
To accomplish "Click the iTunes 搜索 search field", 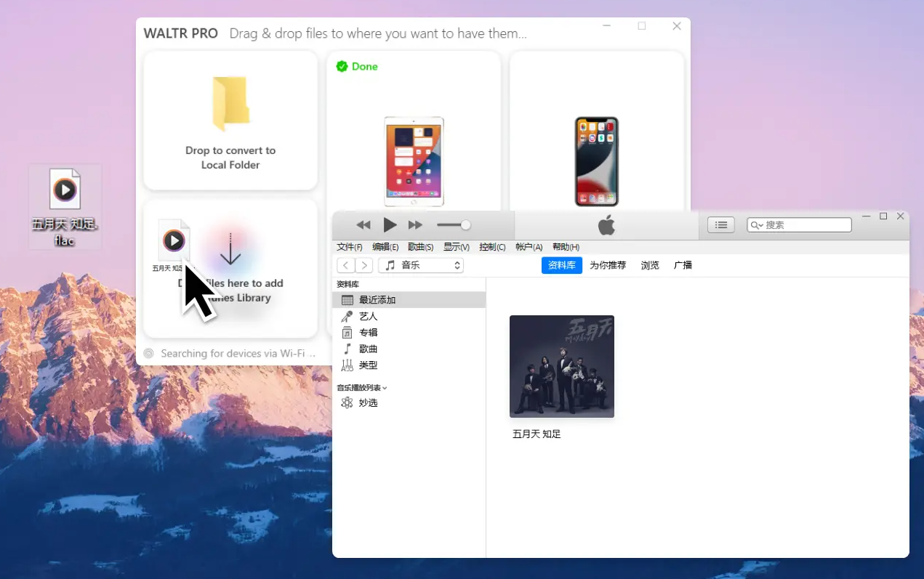I will coord(799,225).
